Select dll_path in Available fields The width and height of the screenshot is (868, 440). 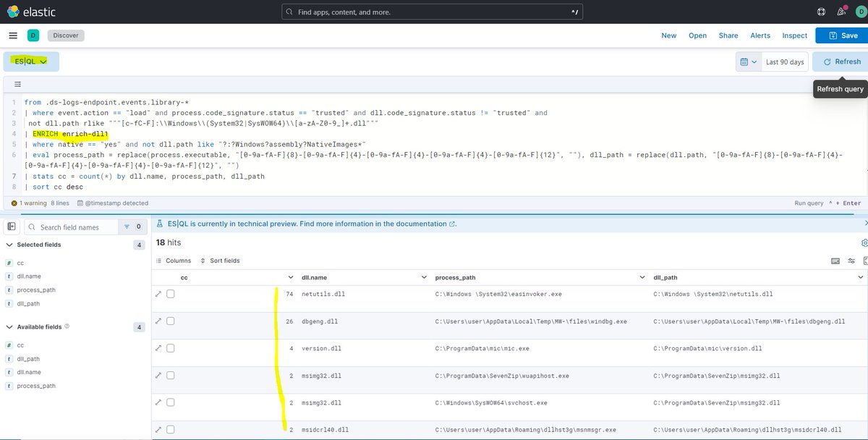click(x=28, y=359)
